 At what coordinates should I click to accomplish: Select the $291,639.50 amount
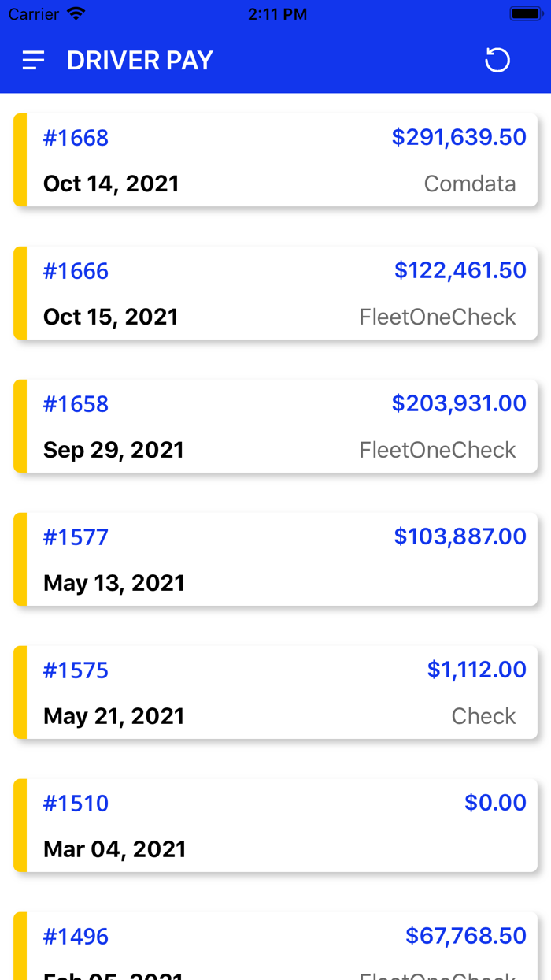coord(459,137)
